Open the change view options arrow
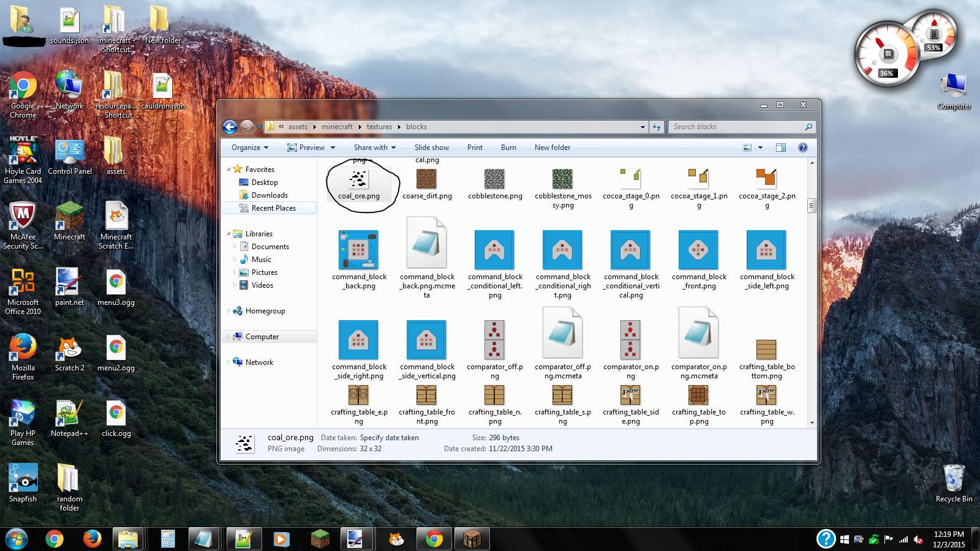The height and width of the screenshot is (551, 980). (x=760, y=148)
